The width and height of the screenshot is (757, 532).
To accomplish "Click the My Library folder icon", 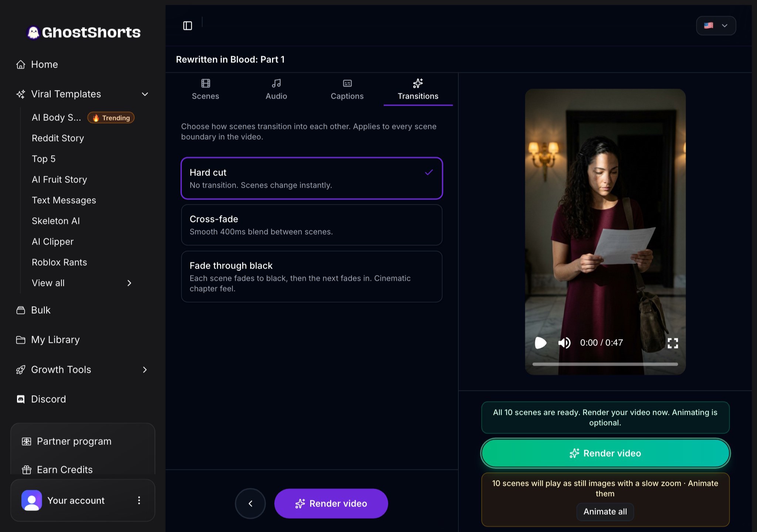I will point(21,340).
